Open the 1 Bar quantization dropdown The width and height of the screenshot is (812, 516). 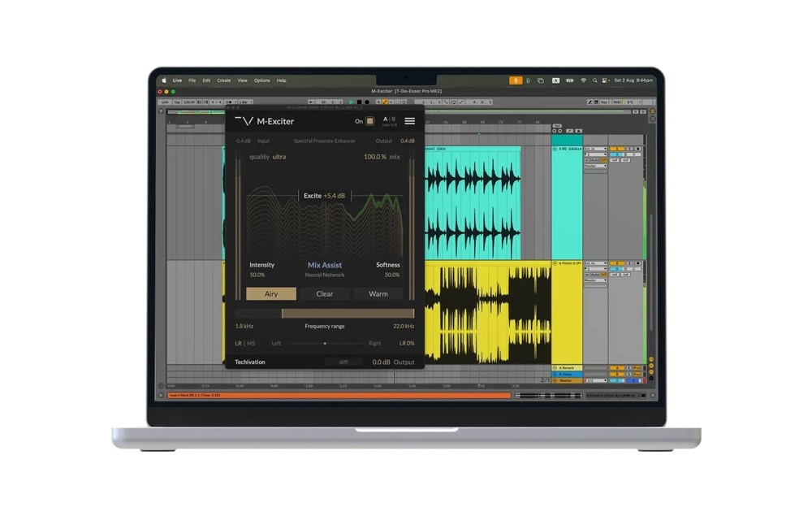(x=245, y=102)
